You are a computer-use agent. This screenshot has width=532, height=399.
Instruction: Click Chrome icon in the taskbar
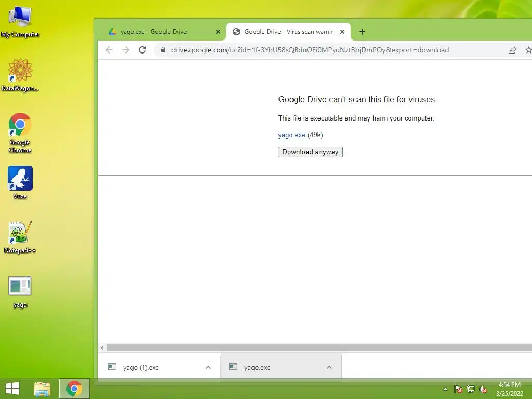coord(74,389)
